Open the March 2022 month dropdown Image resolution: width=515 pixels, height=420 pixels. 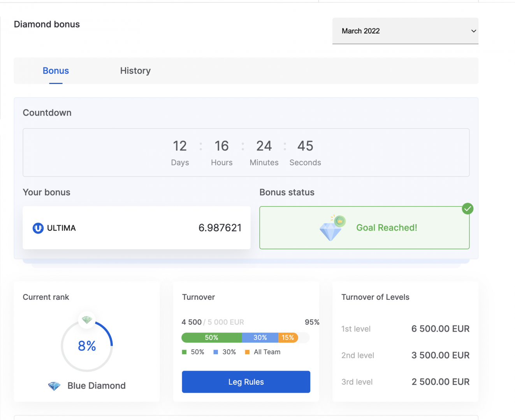click(405, 31)
